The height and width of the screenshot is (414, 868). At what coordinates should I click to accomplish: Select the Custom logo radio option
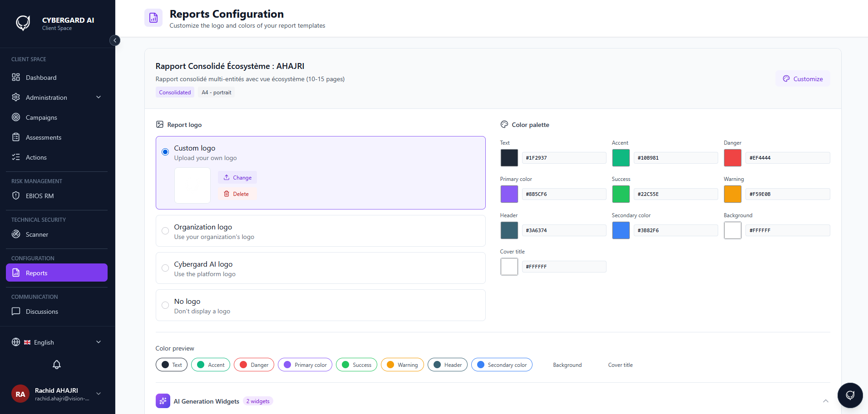tap(165, 152)
